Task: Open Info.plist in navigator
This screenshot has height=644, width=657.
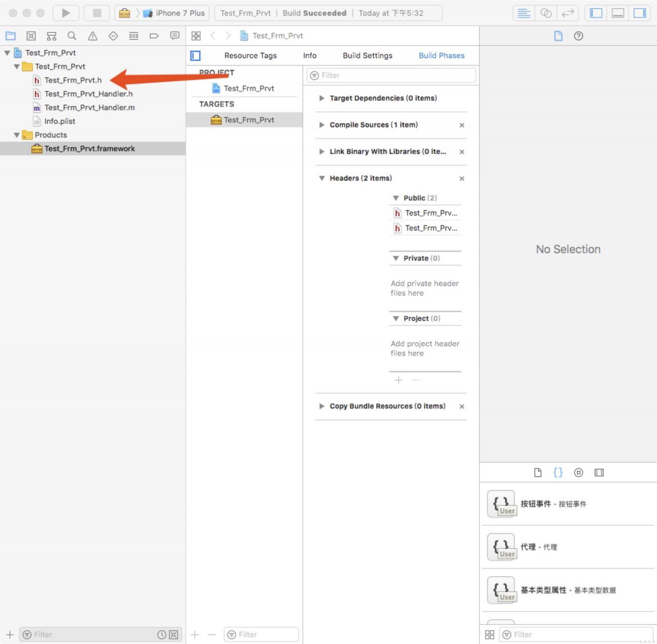Action: tap(60, 121)
